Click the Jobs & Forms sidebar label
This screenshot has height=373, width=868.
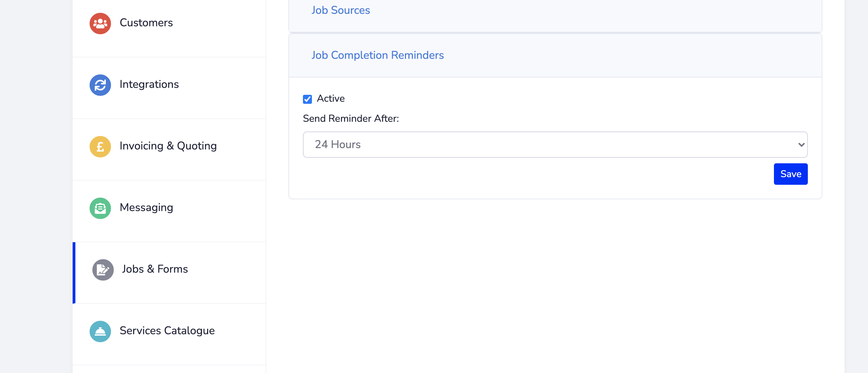pyautogui.click(x=155, y=269)
